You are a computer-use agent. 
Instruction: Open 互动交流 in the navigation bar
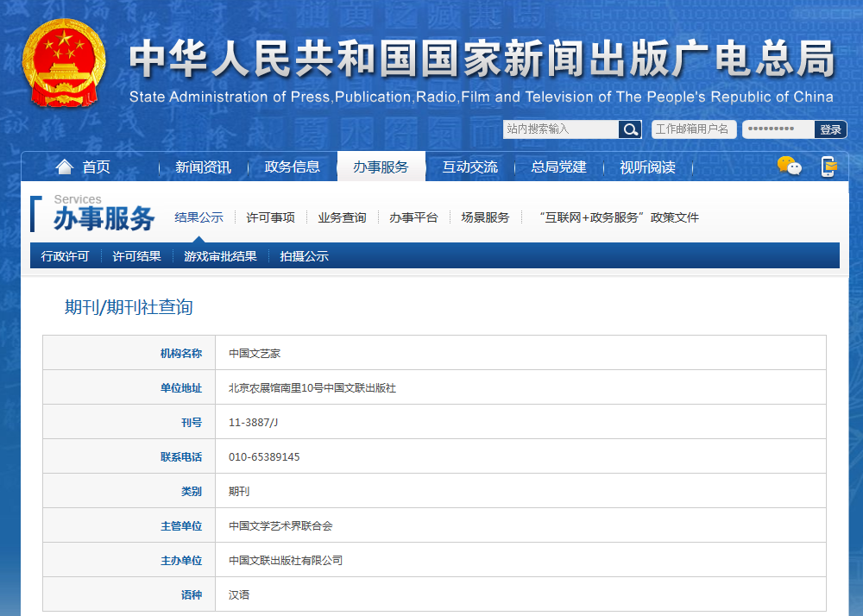469,167
